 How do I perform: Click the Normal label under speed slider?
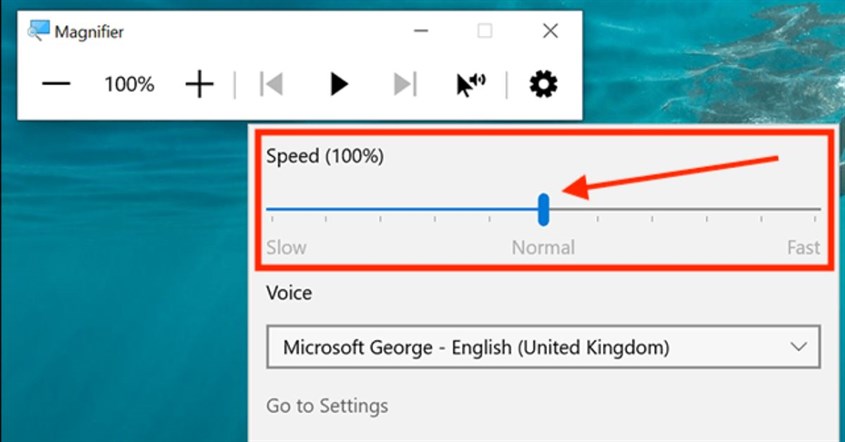tap(543, 247)
